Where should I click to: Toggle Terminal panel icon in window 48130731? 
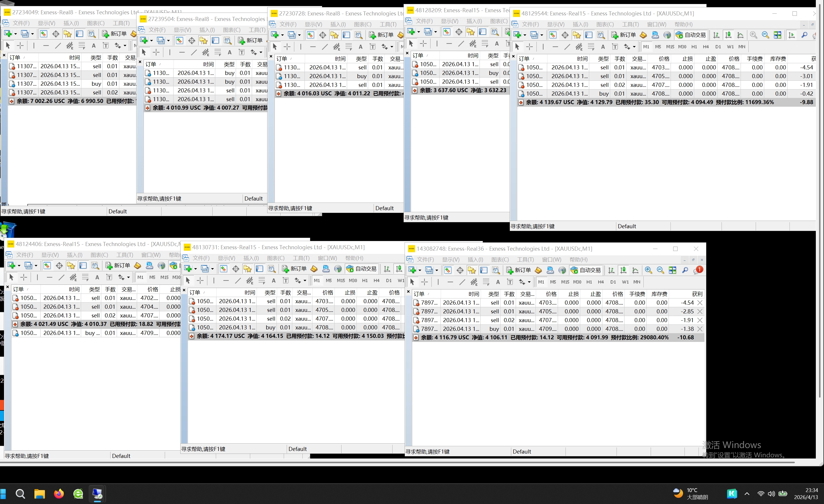coord(260,269)
